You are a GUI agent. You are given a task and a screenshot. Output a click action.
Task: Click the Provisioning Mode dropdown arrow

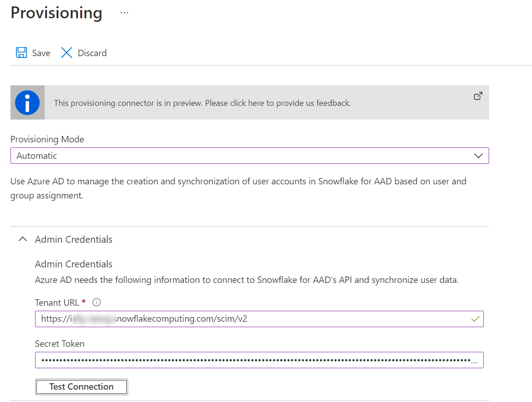[478, 156]
